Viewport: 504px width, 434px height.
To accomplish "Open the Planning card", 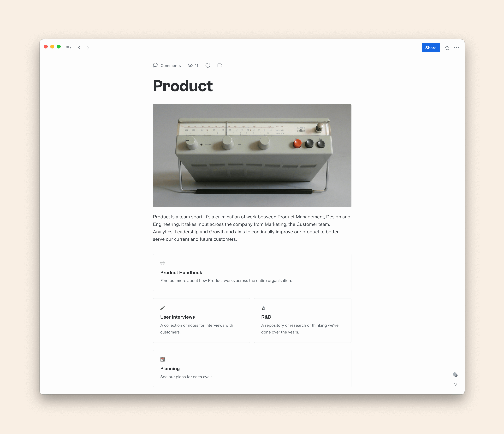I will 252,368.
